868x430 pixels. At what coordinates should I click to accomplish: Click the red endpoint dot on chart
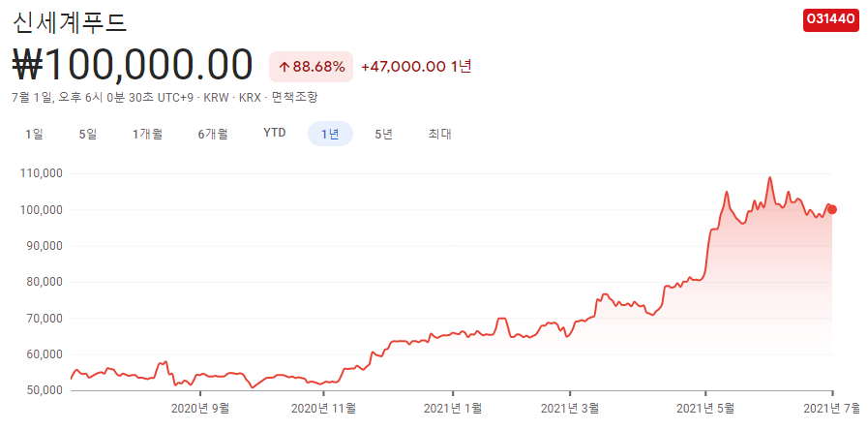click(832, 209)
